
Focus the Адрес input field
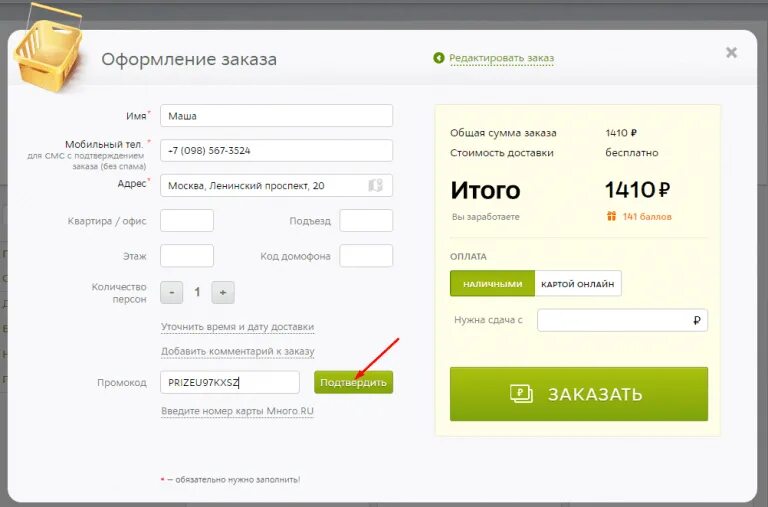pos(276,186)
